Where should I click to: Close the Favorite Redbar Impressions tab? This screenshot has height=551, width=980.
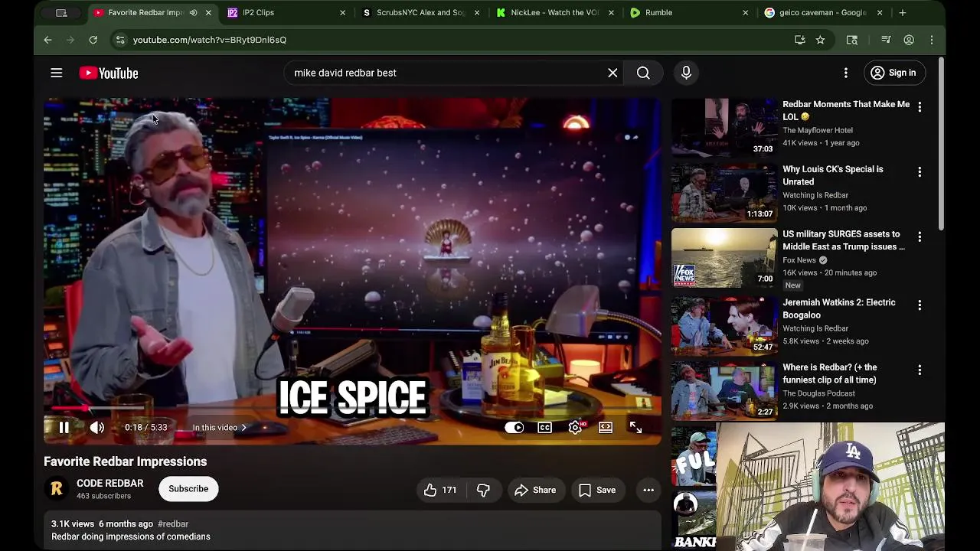tap(207, 12)
